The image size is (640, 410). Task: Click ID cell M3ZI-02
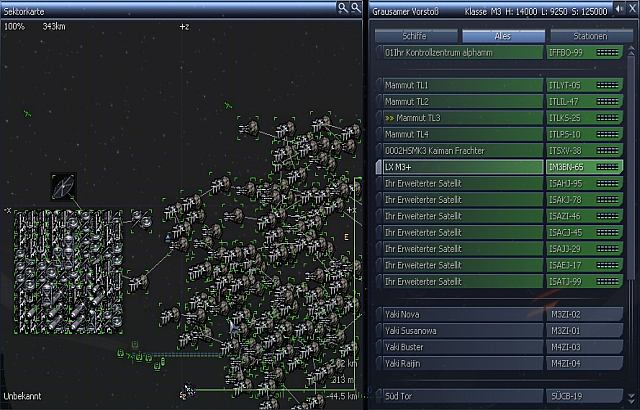point(584,314)
